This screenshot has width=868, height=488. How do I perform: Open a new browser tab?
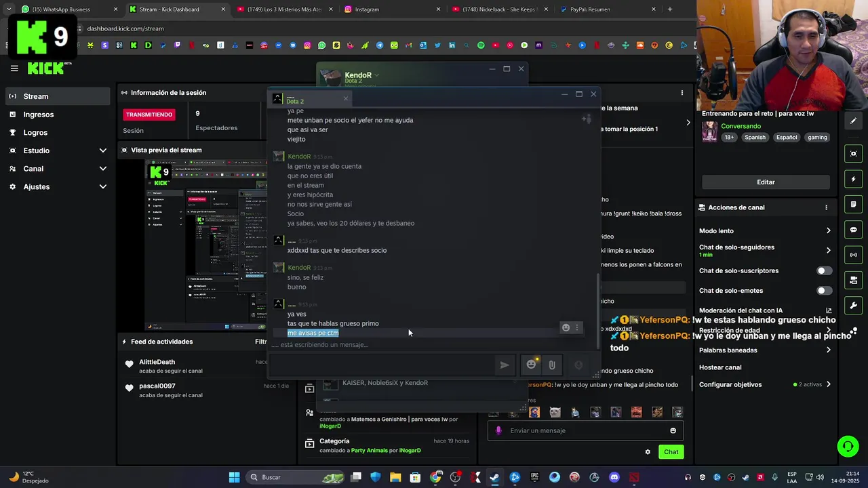tap(669, 9)
